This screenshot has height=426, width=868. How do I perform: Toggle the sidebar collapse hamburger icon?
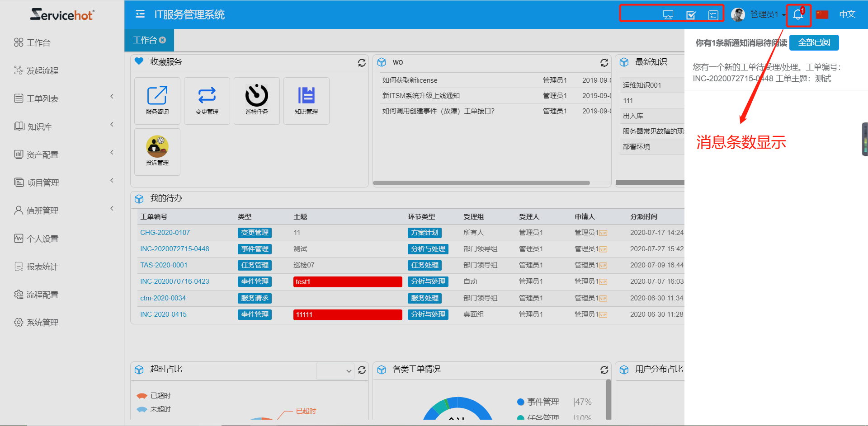click(x=140, y=14)
